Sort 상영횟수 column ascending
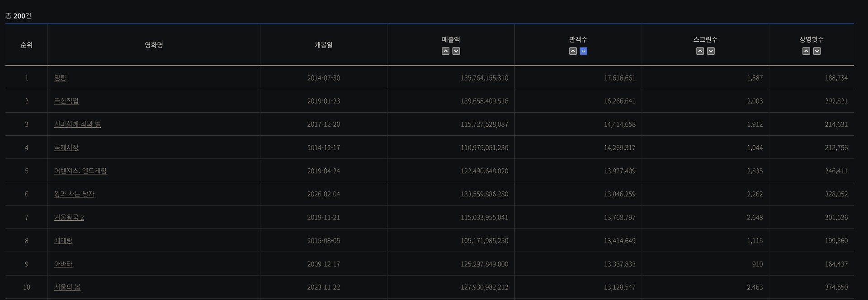This screenshot has width=868, height=300. tap(806, 51)
